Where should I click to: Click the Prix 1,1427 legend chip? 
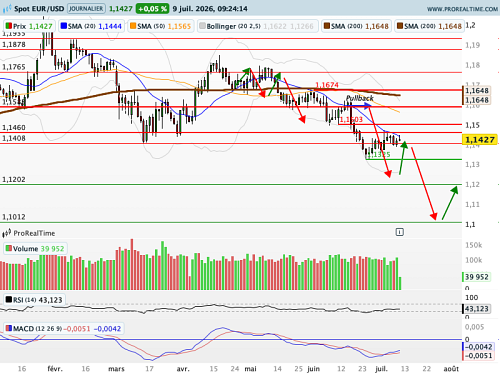coord(29,26)
